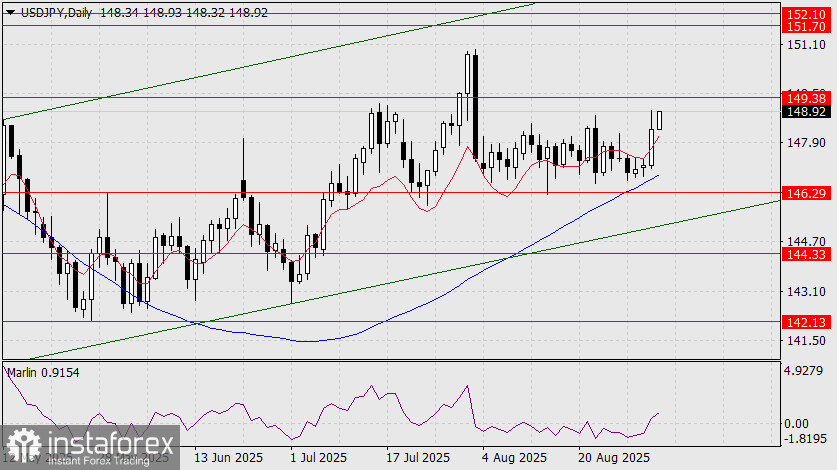Click the current price label 148.92
The height and width of the screenshot is (470, 837).
click(x=806, y=112)
